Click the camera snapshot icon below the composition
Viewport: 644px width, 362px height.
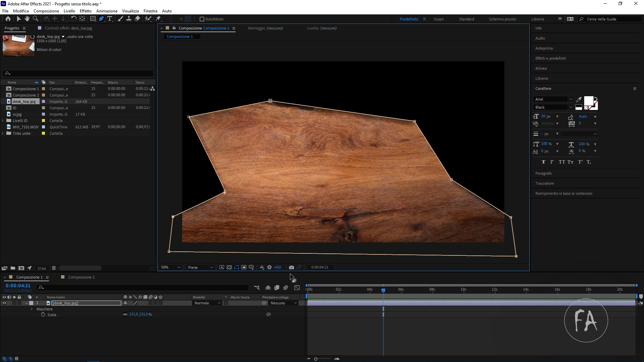pyautogui.click(x=291, y=267)
